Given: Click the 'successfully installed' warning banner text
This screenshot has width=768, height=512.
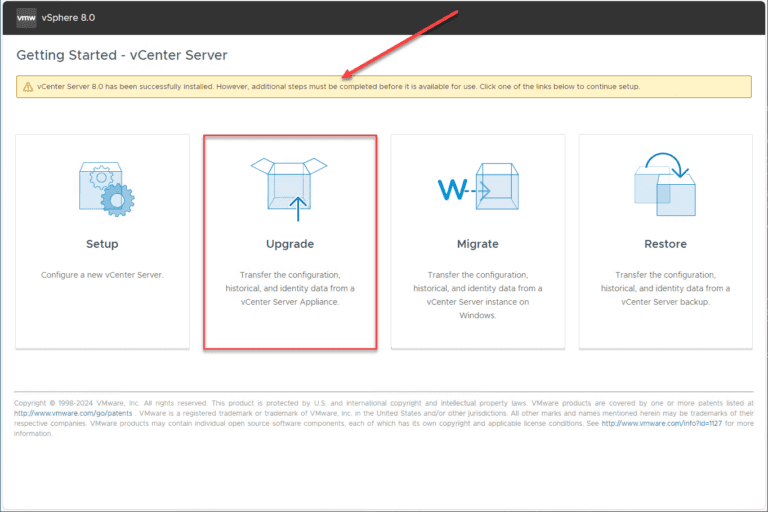Looking at the screenshot, I should coord(338,87).
